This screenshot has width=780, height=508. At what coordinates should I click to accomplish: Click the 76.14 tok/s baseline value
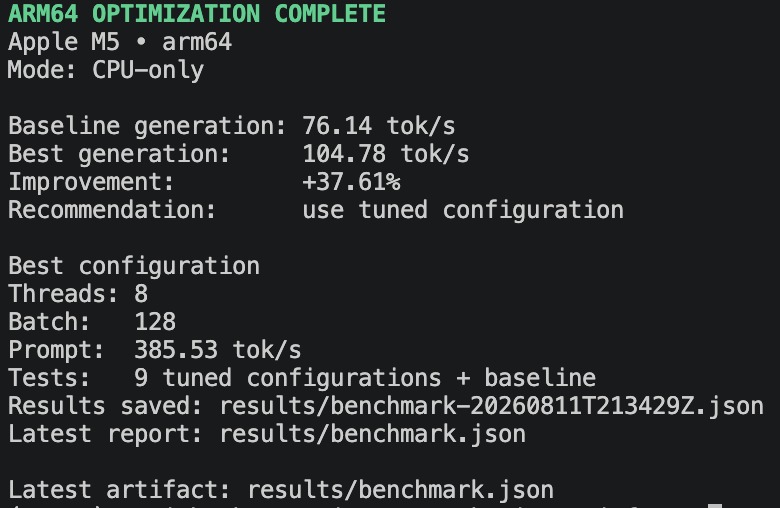[379, 126]
